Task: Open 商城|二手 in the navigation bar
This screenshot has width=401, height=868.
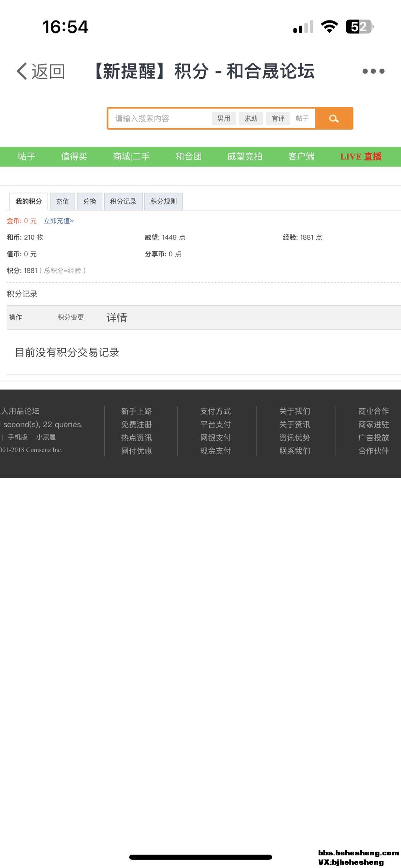Action: pos(131,157)
